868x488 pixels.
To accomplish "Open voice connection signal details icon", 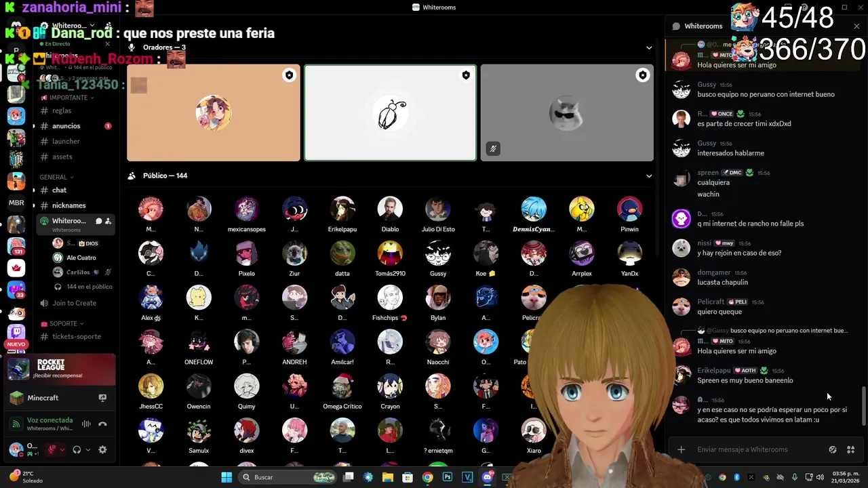I will click(x=16, y=424).
